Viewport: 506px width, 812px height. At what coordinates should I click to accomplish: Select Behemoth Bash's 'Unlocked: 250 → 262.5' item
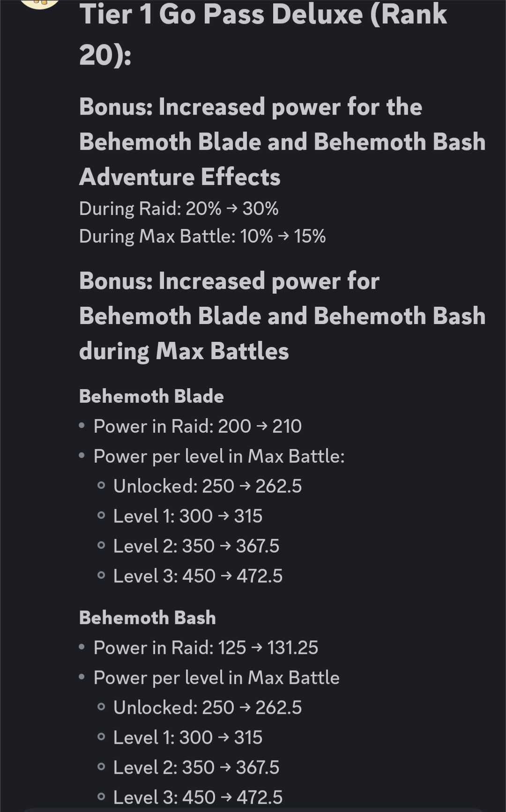[208, 708]
